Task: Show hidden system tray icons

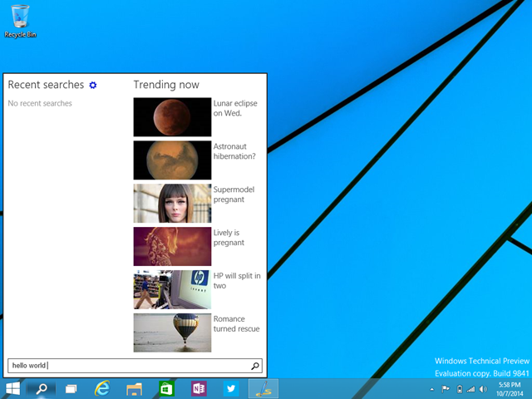Action: coord(432,389)
